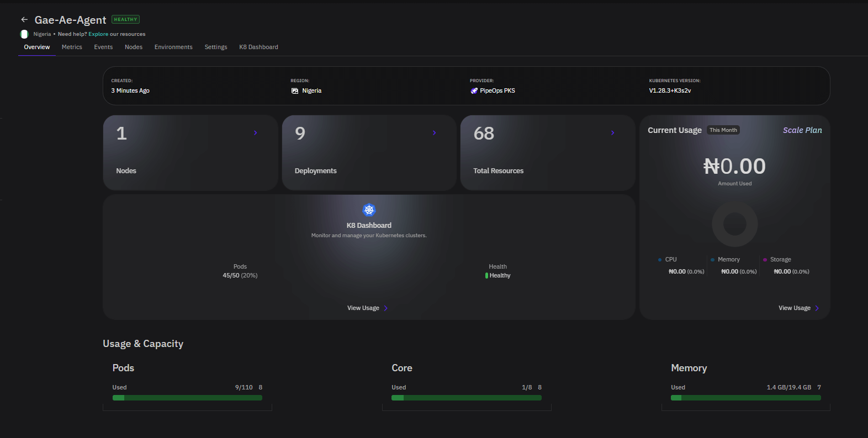Click the Pods usage progress bar
The image size is (868, 438).
pos(187,398)
